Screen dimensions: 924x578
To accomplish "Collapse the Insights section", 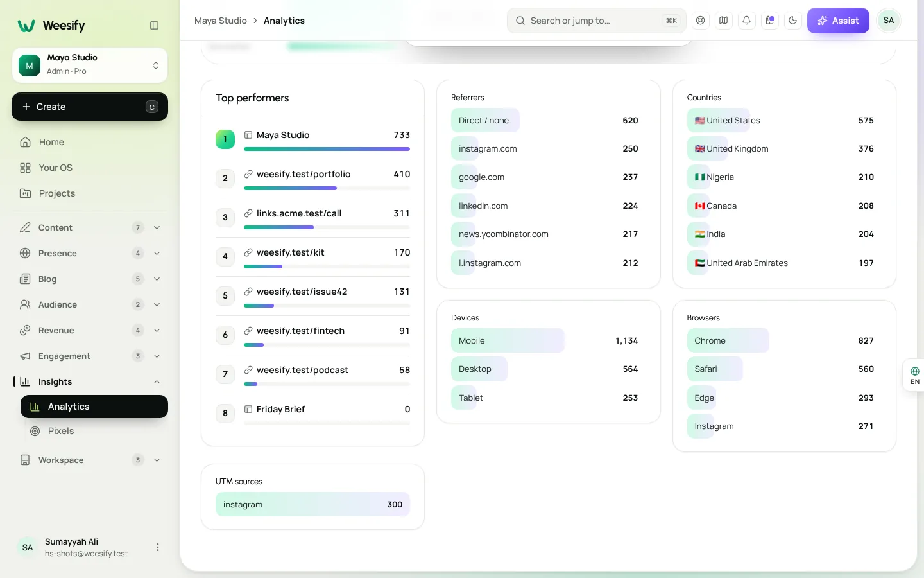I will [90, 381].
